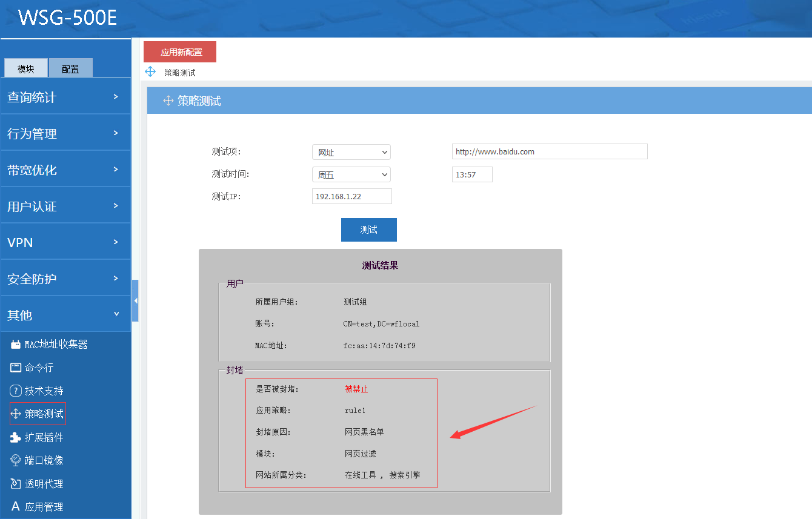This screenshot has width=812, height=519.
Task: Switch to the 配置 tab
Action: coord(70,68)
